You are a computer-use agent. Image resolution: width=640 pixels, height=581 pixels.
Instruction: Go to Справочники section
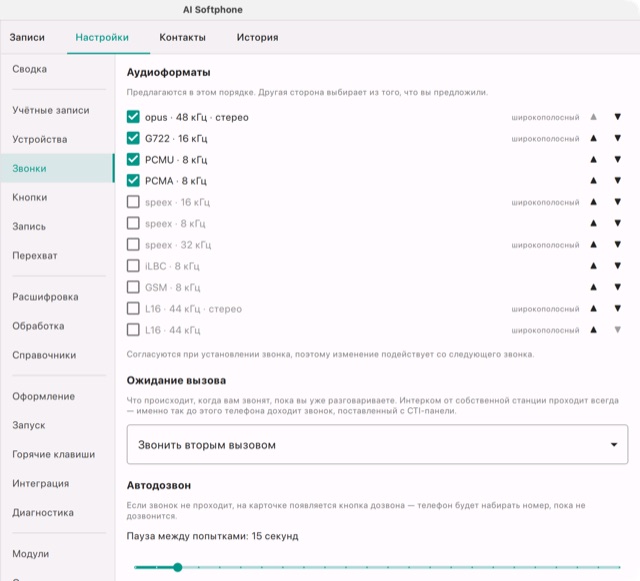pos(44,355)
